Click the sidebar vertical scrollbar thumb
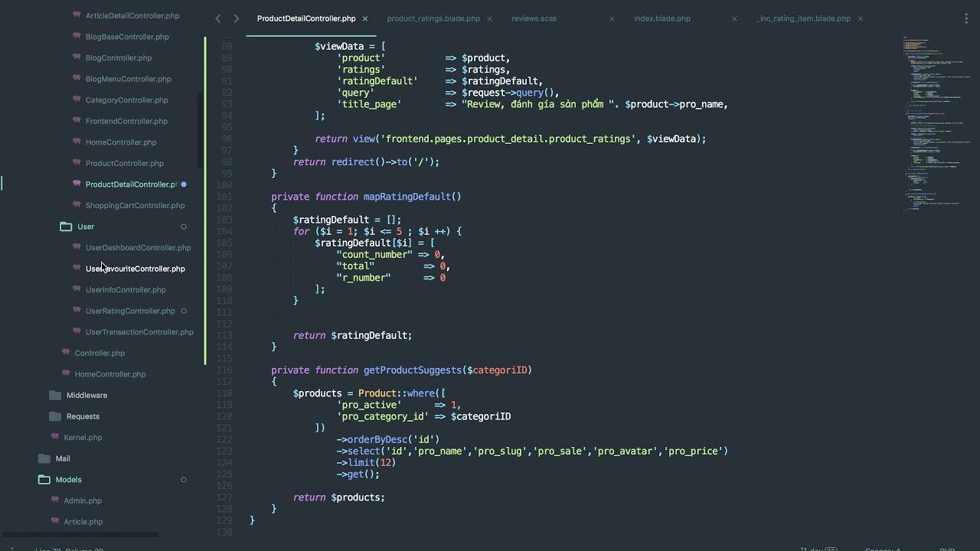 [x=201, y=130]
